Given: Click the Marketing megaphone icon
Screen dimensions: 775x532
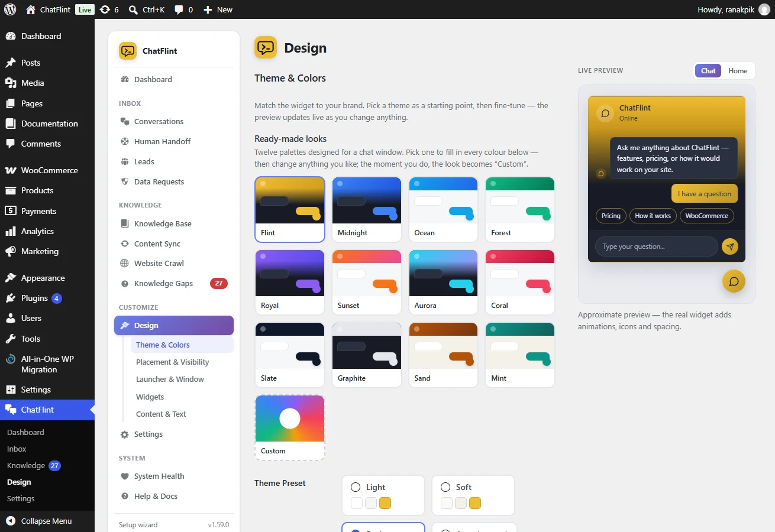Looking at the screenshot, I should [x=11, y=251].
